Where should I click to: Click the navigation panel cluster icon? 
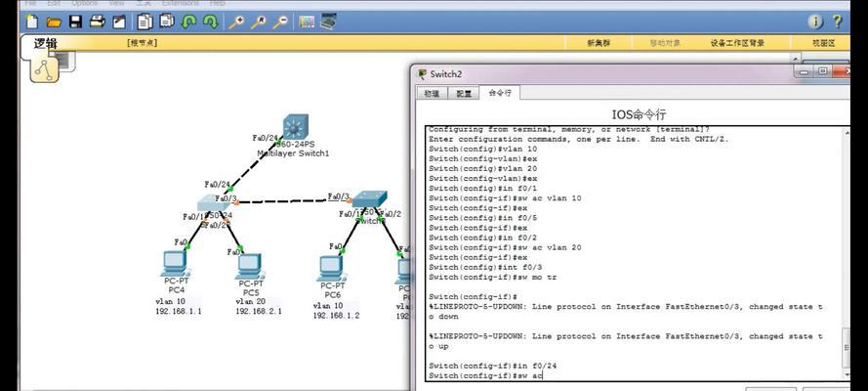tap(44, 69)
